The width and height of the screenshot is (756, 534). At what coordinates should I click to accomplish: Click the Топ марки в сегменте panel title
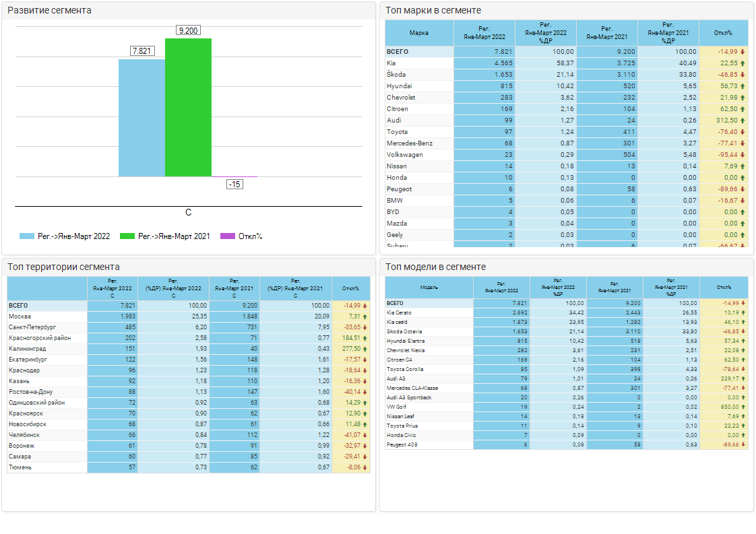coord(433,11)
